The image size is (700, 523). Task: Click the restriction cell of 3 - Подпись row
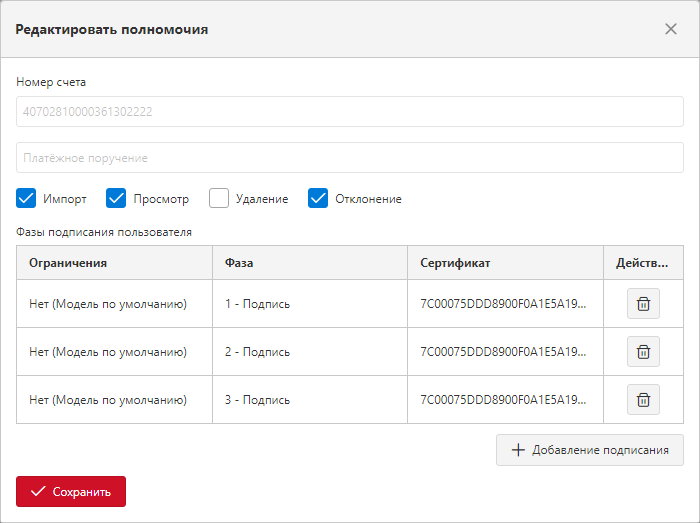click(114, 399)
